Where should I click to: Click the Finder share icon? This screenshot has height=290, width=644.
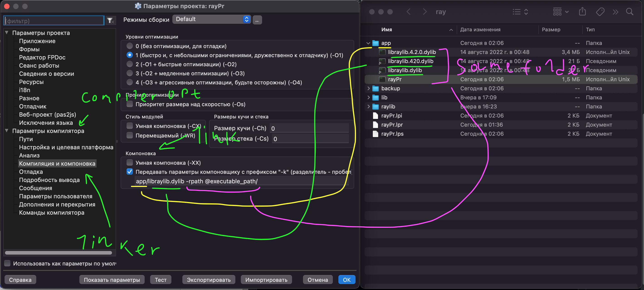point(583,12)
